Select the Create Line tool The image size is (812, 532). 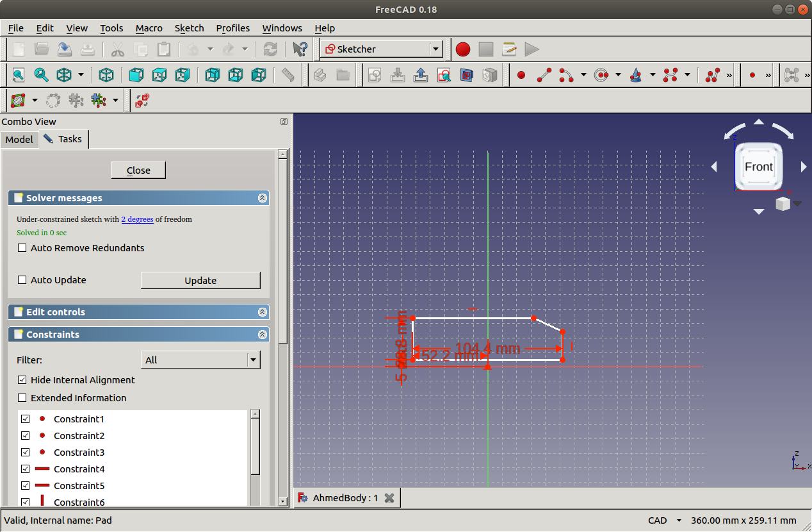pos(544,75)
